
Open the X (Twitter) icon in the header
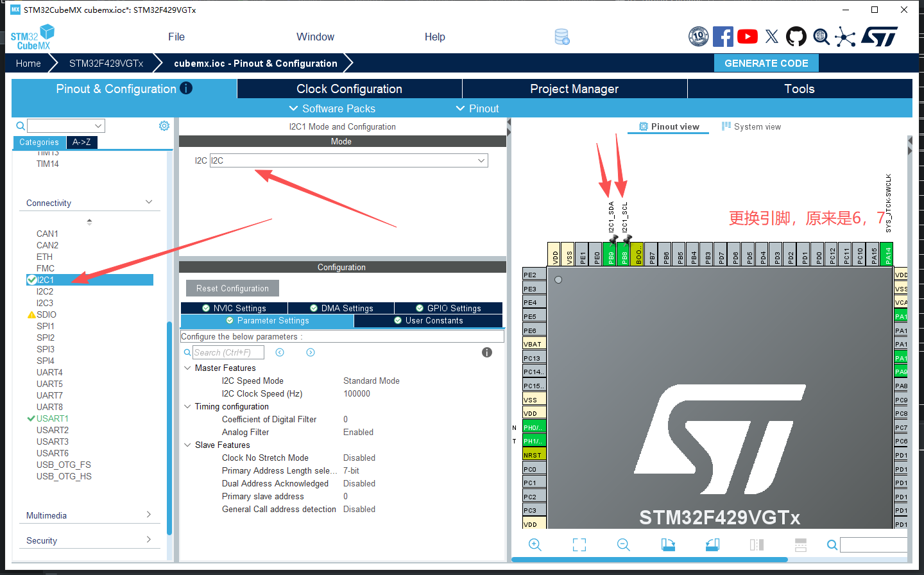772,37
